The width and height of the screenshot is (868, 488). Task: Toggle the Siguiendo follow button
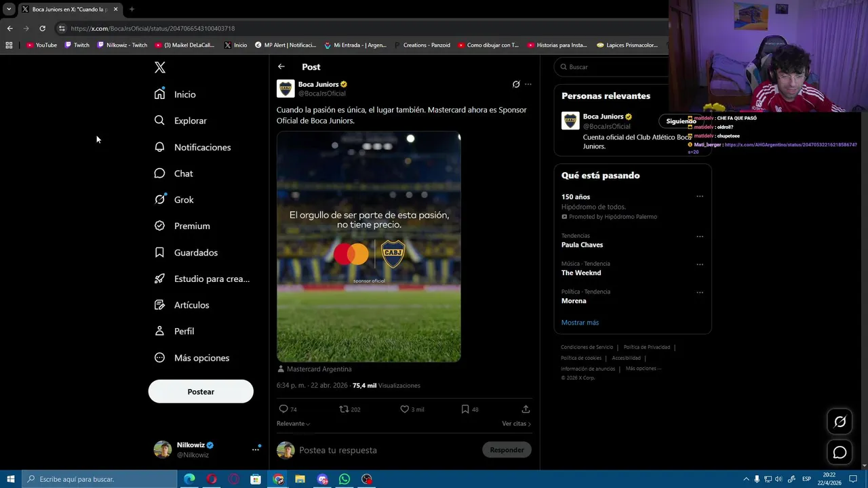[681, 121]
